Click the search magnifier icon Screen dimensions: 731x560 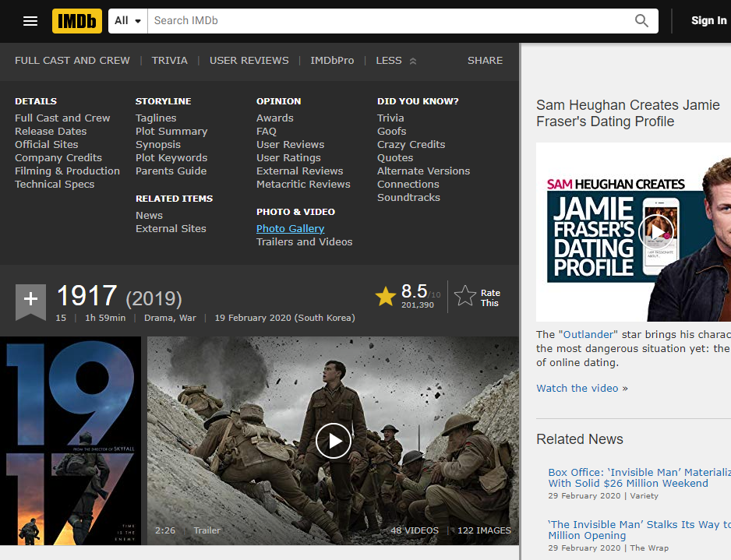click(x=641, y=21)
